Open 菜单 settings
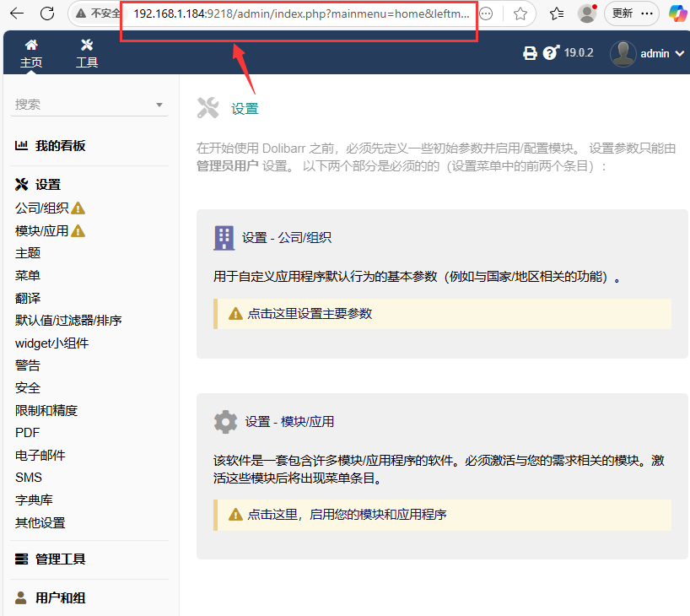Screen dimensions: 690x616 (28, 276)
